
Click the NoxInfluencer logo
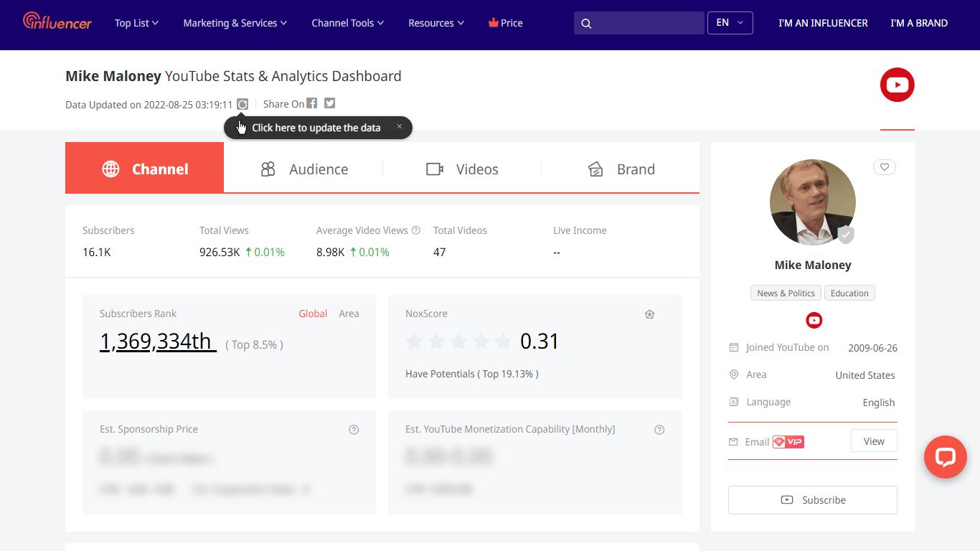[57, 22]
